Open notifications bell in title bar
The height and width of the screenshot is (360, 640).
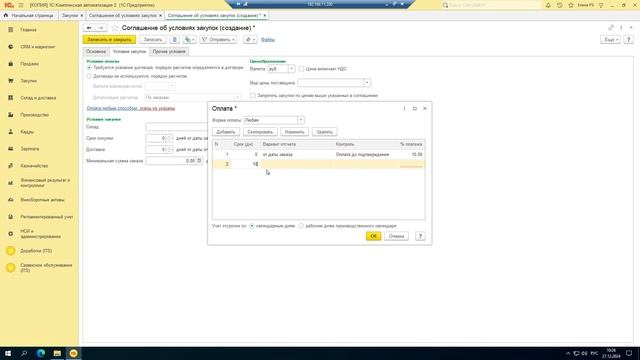pyautogui.click(x=548, y=5)
